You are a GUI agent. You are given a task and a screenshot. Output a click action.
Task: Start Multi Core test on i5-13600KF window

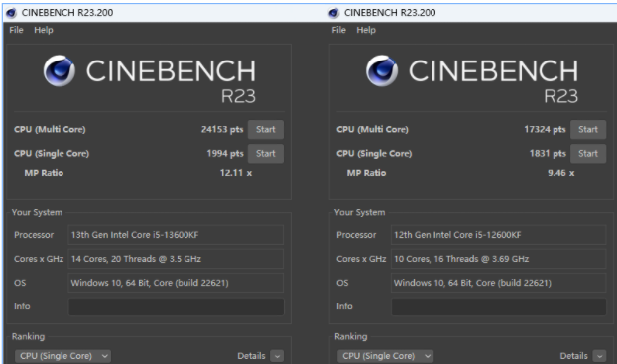(266, 130)
